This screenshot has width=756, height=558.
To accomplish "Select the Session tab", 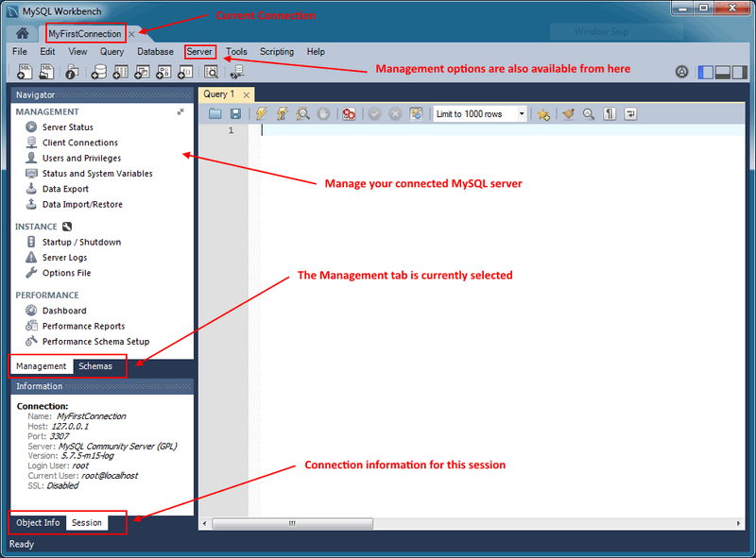I will pyautogui.click(x=87, y=523).
